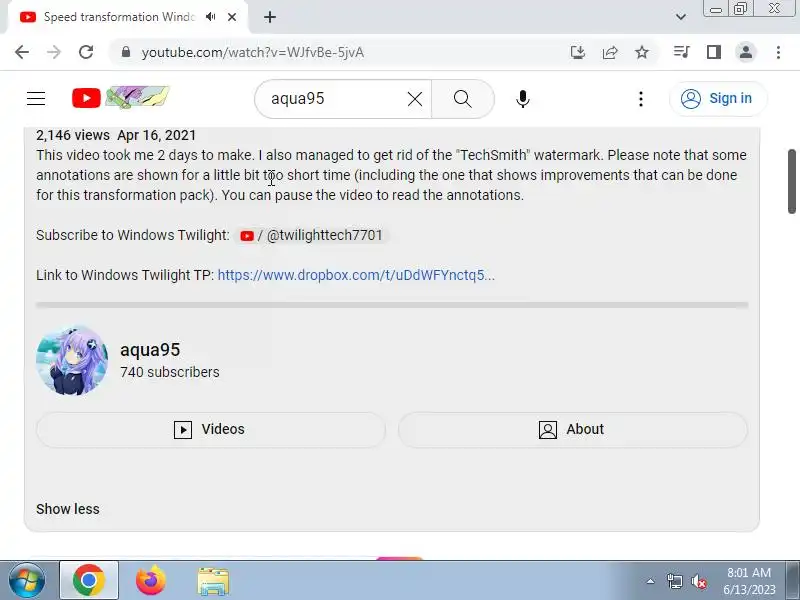Install app via the download icon in address bar

coord(578,52)
